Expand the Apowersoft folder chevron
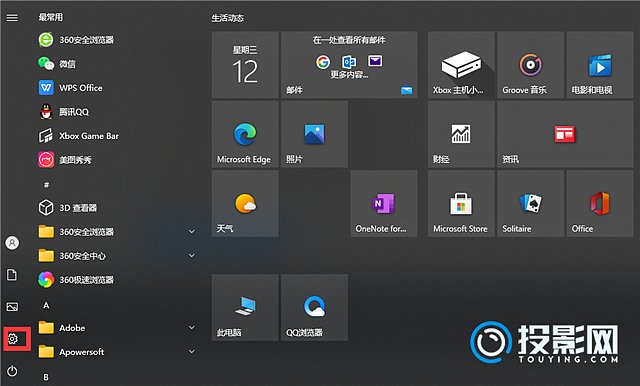The width and height of the screenshot is (640, 386). click(191, 352)
